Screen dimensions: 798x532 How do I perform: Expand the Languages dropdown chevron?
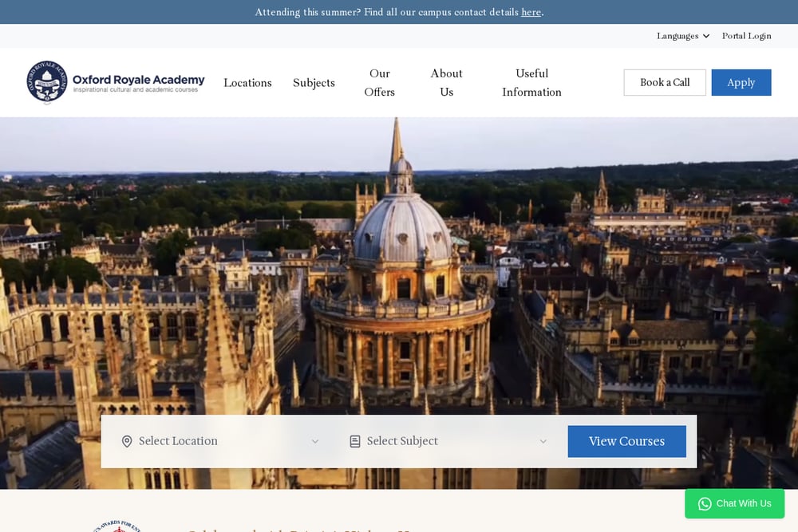point(706,36)
